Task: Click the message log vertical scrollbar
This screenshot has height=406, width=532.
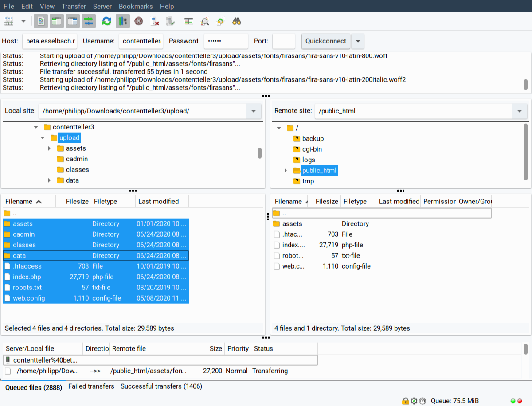Action: pyautogui.click(x=525, y=84)
